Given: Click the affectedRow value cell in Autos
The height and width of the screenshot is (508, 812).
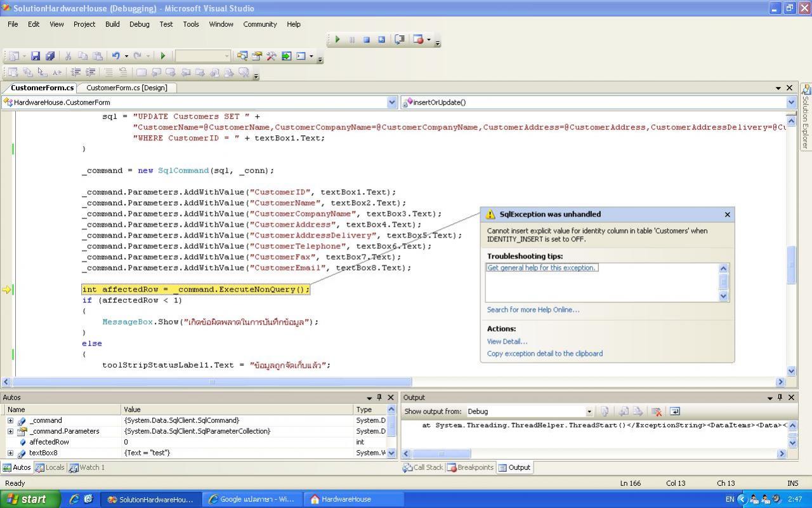Looking at the screenshot, I should (x=237, y=442).
